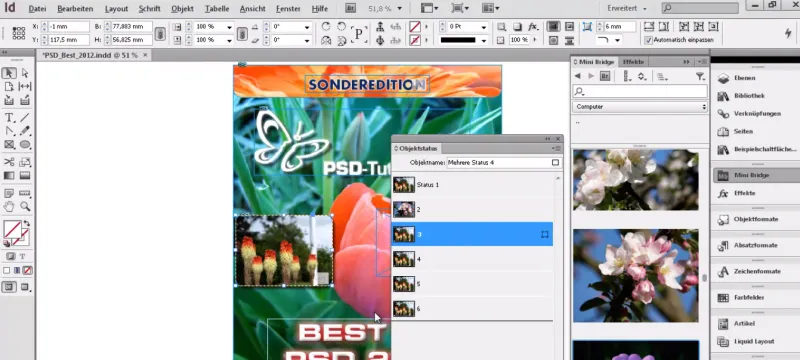800x360 pixels.
Task: Open the Absatzformate panel
Action: [x=755, y=245]
